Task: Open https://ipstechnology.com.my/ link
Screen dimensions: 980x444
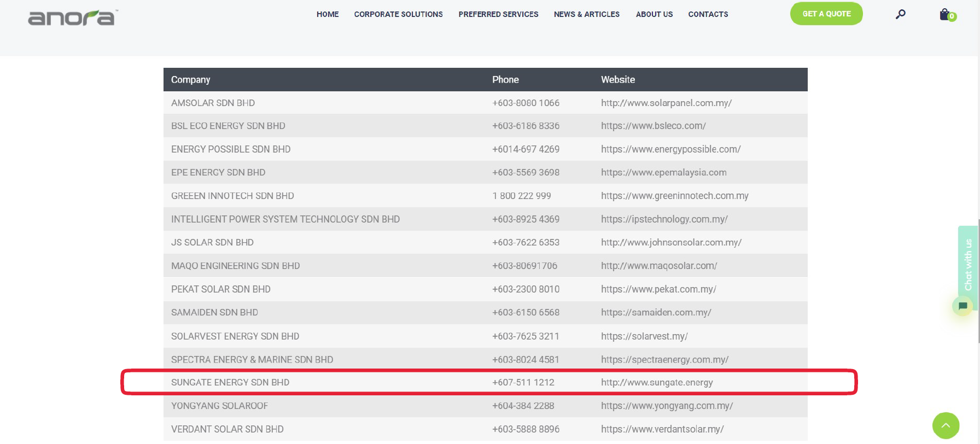Action: click(x=664, y=219)
